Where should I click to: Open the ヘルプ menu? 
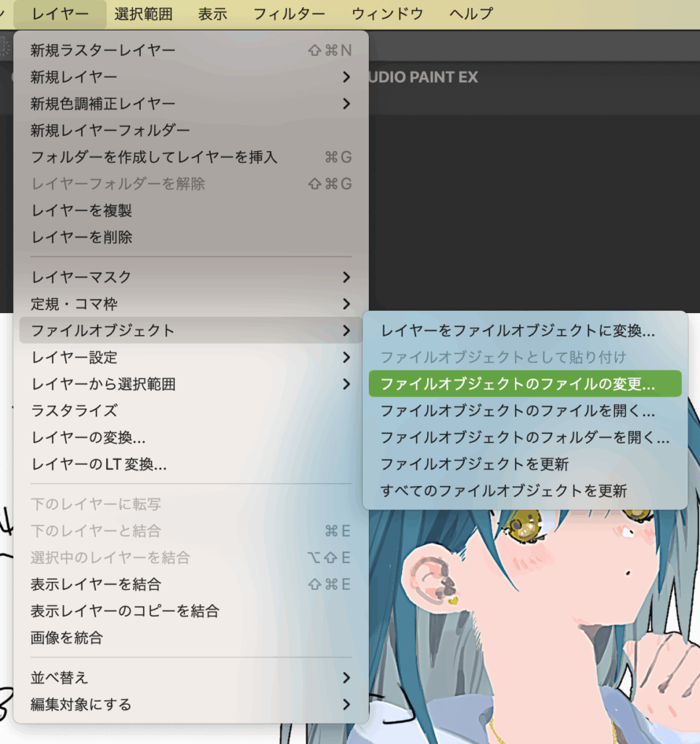coord(471,15)
